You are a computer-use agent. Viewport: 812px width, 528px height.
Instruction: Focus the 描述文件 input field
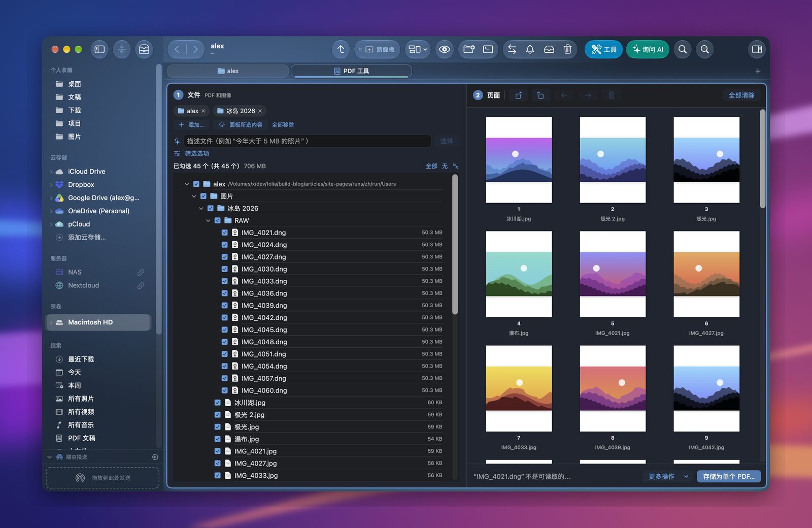click(x=307, y=141)
